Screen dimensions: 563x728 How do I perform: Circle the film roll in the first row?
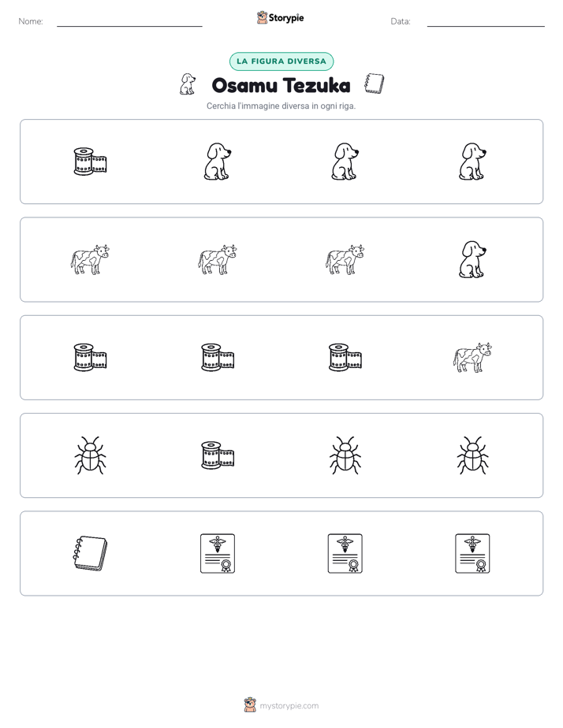coord(90,162)
